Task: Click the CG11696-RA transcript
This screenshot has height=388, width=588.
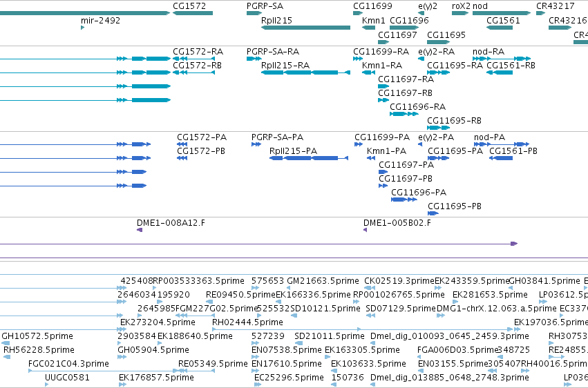Action: pyautogui.click(x=404, y=114)
